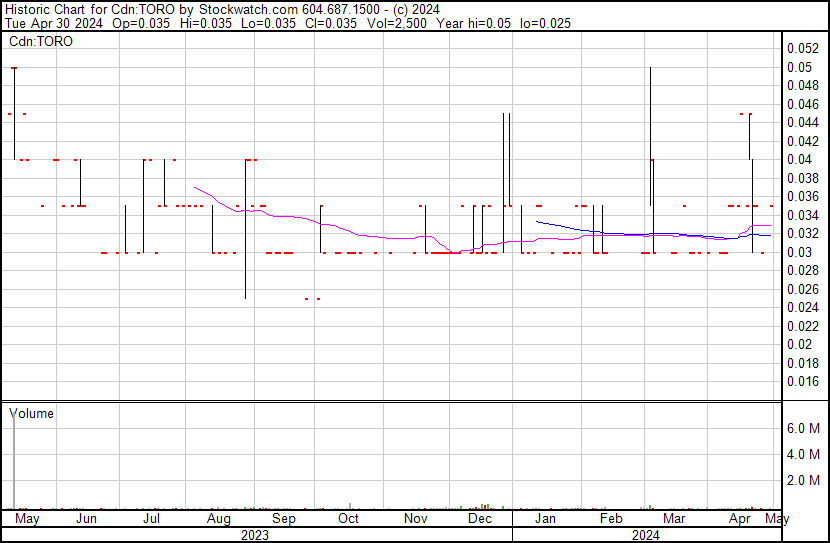Select the Aug marker on the time axis
Image resolution: width=830 pixels, height=543 pixels.
[217, 519]
